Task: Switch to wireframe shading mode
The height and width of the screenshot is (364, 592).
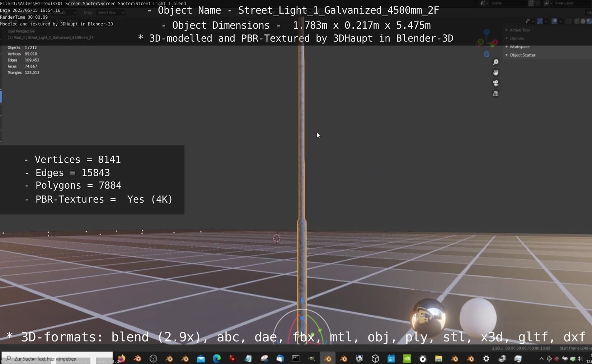Action: (x=577, y=21)
